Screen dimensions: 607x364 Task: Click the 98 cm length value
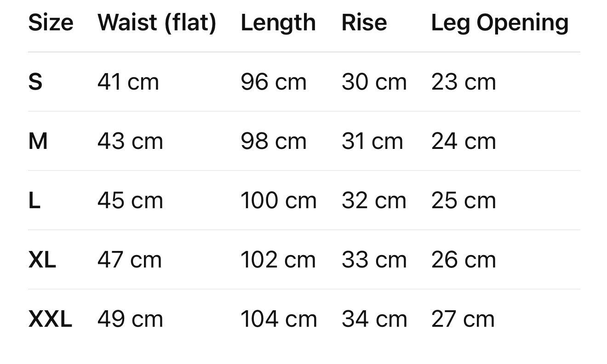(273, 141)
